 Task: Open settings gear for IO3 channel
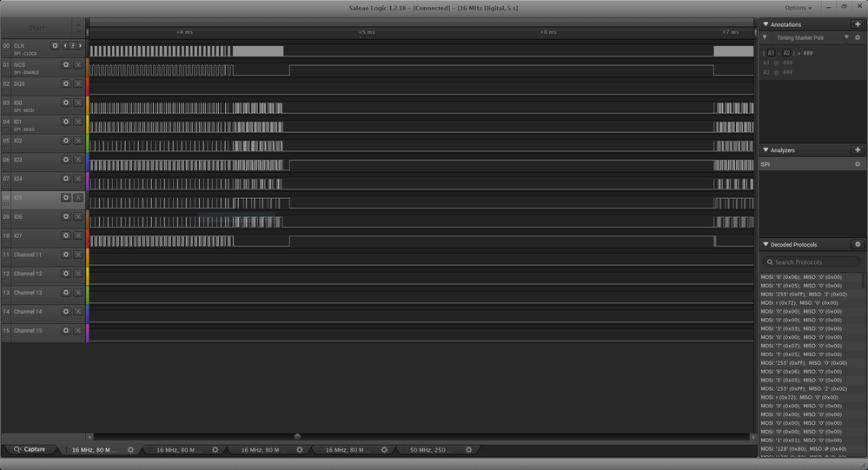(x=66, y=160)
